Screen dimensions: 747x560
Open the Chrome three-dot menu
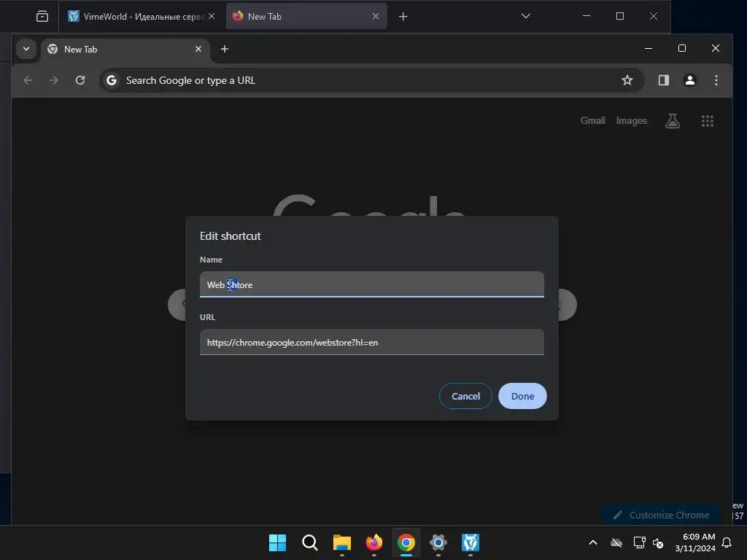coord(716,80)
